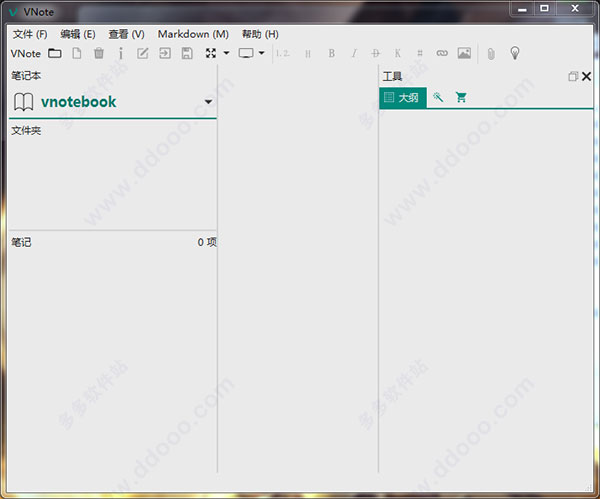Click the 笔记 notes label

click(x=21, y=242)
